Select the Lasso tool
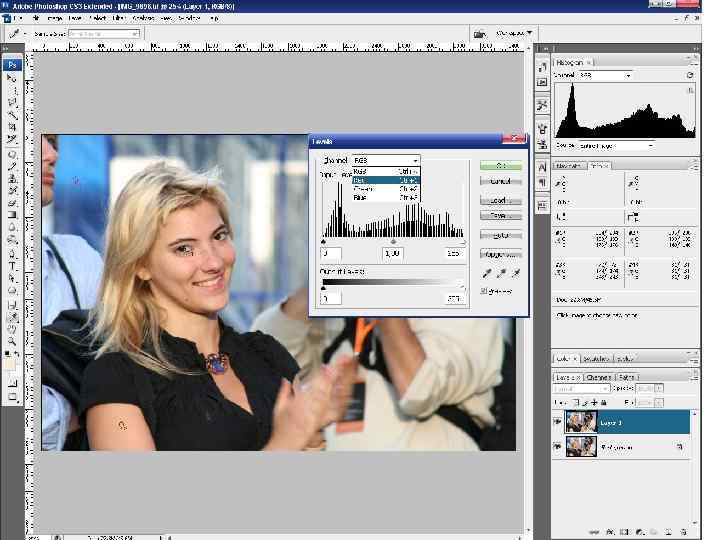This screenshot has width=720, height=540. [12, 102]
